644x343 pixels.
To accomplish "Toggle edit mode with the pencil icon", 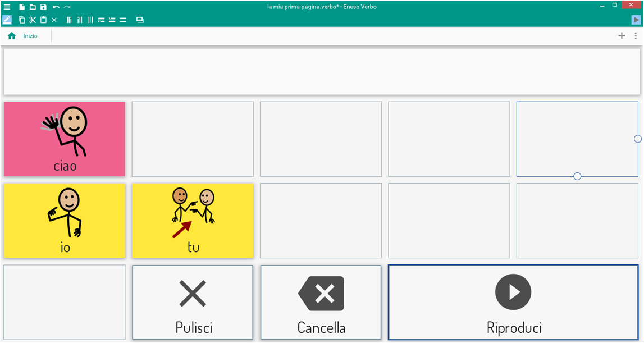I will click(7, 20).
